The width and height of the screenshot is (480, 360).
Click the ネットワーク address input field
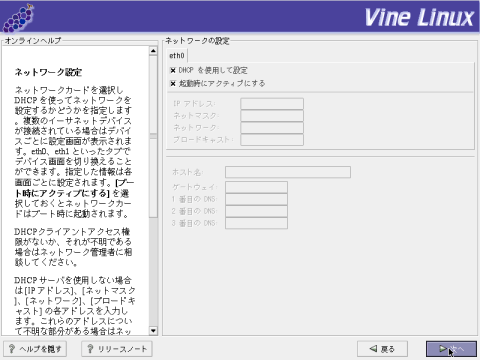(x=272, y=128)
